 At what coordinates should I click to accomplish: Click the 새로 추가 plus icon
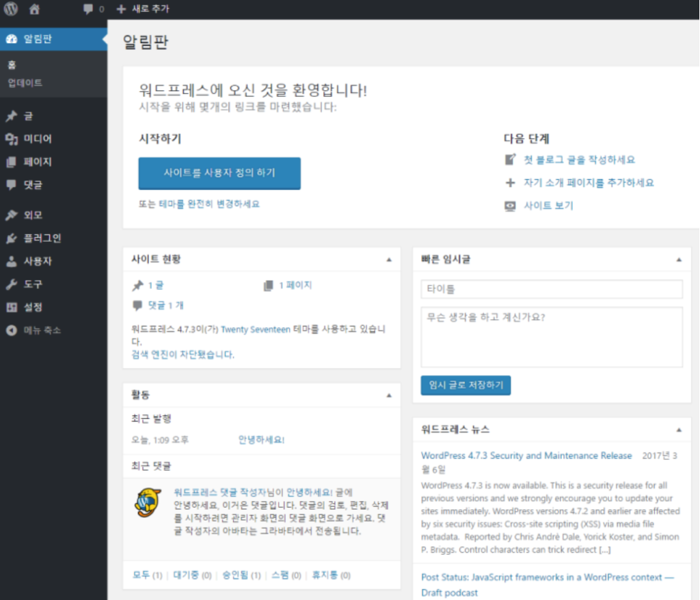[121, 9]
